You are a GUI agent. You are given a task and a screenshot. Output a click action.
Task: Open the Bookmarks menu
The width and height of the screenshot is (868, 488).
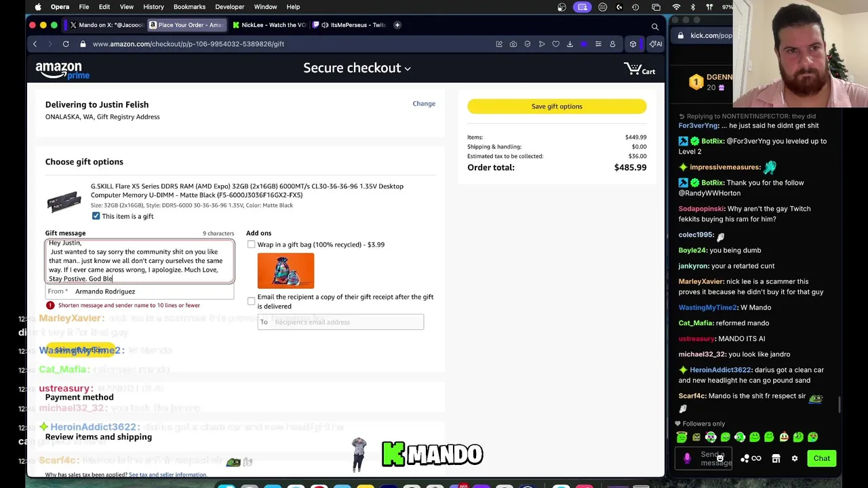pyautogui.click(x=189, y=7)
